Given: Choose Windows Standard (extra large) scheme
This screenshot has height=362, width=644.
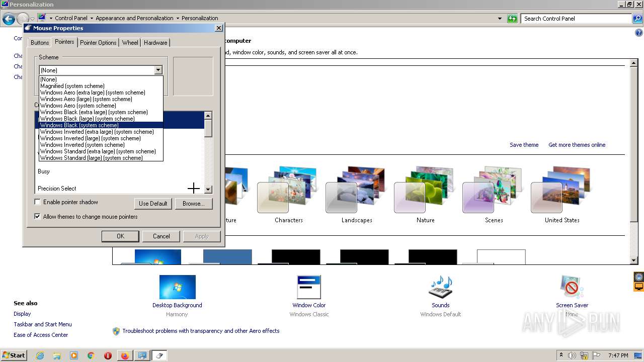Looking at the screenshot, I should click(x=101, y=151).
